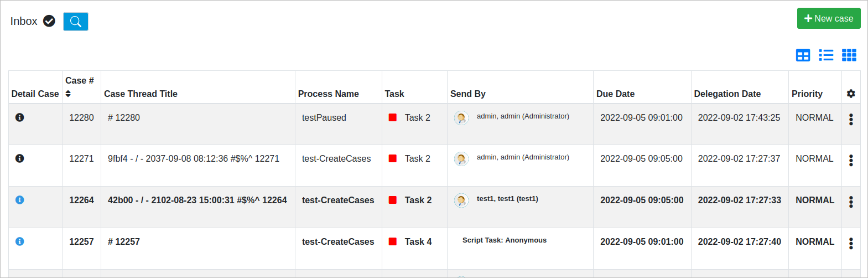Open column settings gear icon
The image size is (868, 278).
[851, 94]
